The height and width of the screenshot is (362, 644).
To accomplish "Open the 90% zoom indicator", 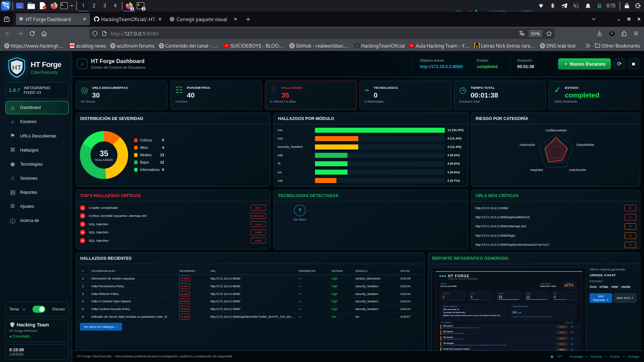I will (x=535, y=34).
